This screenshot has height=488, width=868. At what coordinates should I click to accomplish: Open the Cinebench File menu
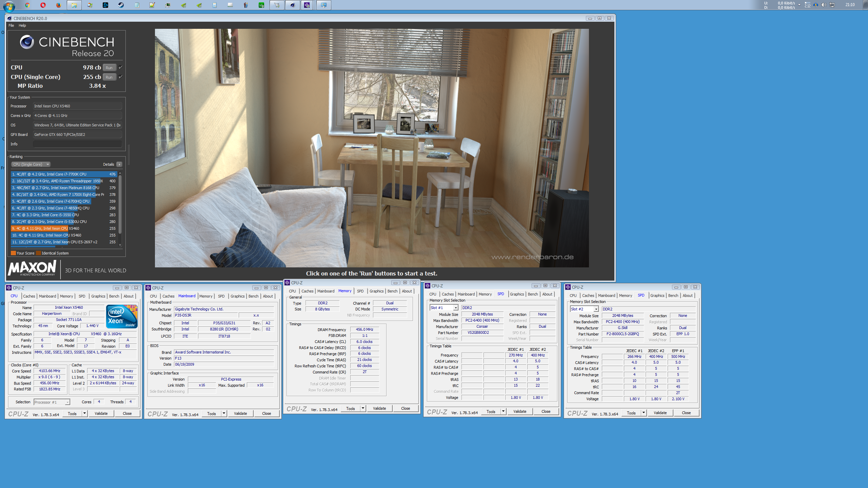pyautogui.click(x=11, y=25)
